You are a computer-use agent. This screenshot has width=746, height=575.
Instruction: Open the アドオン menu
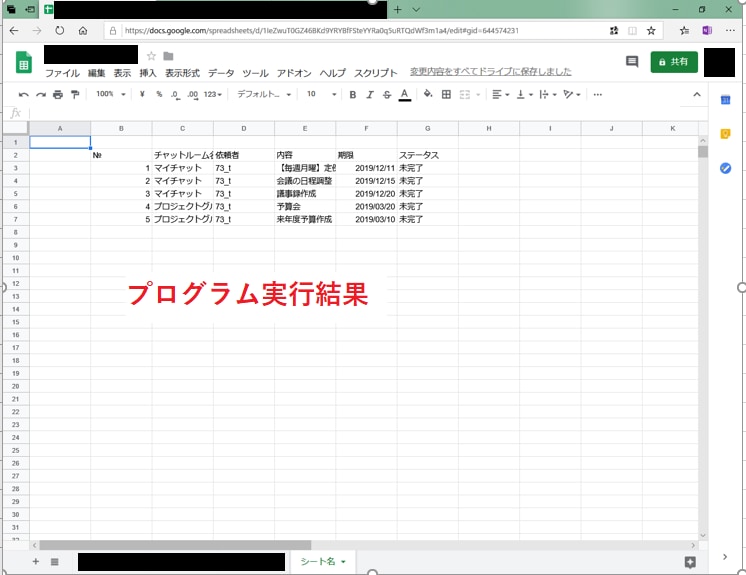pyautogui.click(x=294, y=73)
